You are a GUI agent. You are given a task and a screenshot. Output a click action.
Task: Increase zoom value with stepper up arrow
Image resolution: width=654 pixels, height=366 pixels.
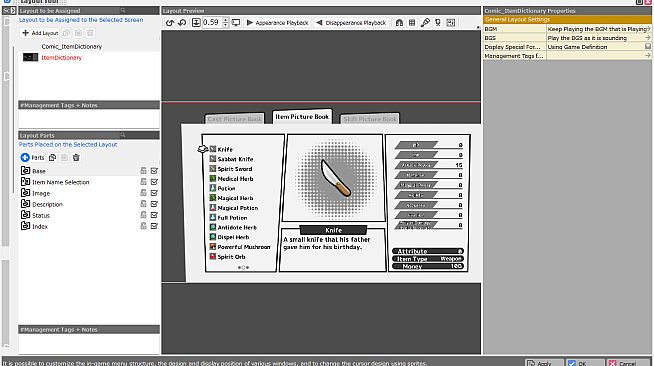[225, 20]
